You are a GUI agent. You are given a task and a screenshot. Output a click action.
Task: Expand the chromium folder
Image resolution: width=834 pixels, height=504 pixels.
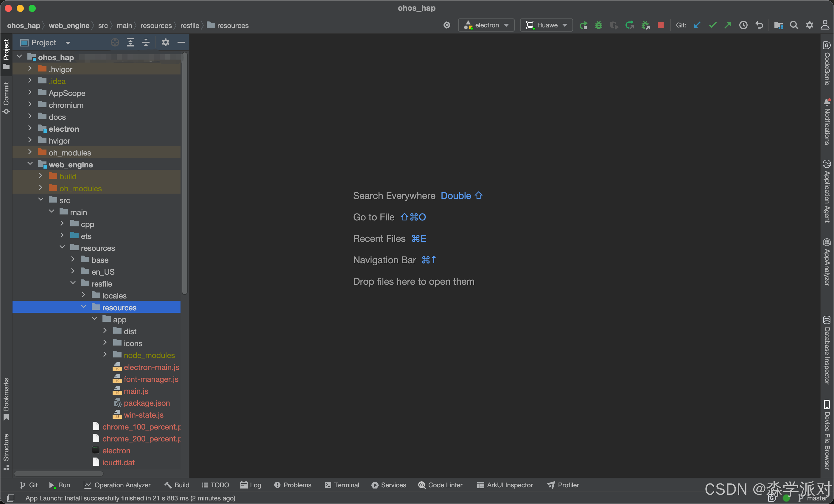tap(30, 105)
